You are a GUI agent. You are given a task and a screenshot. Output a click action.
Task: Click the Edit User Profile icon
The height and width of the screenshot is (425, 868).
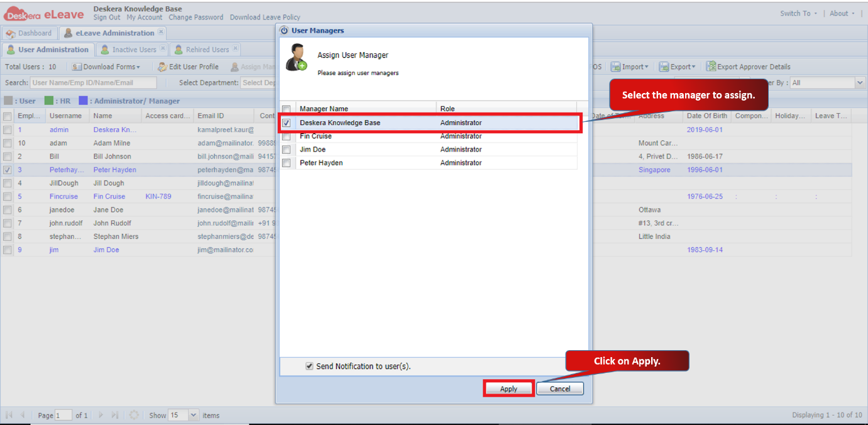click(x=162, y=67)
